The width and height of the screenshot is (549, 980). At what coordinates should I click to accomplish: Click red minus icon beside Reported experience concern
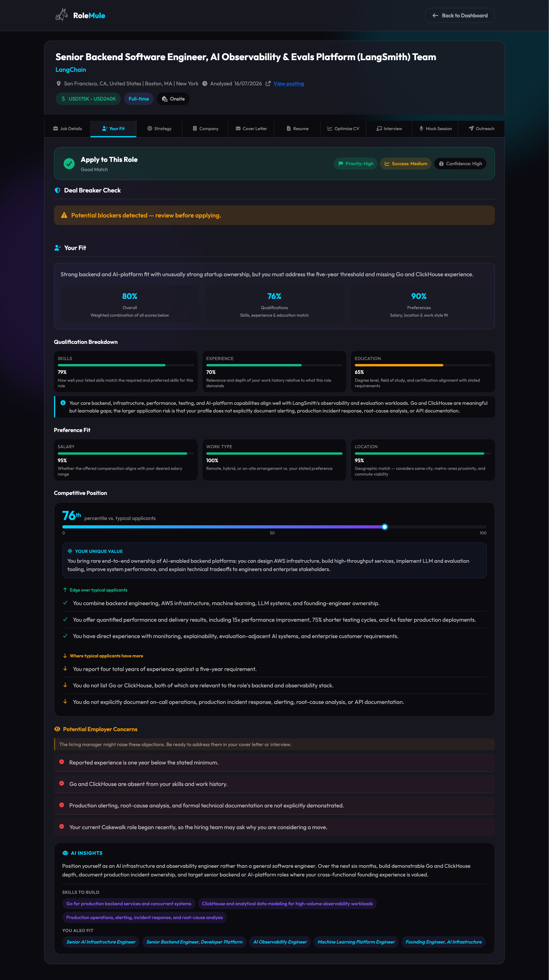pyautogui.click(x=62, y=762)
